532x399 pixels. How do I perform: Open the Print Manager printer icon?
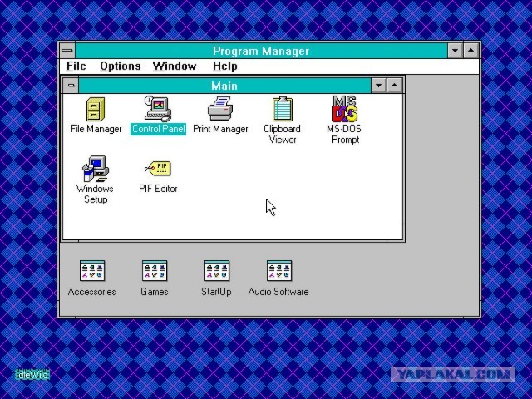220,108
